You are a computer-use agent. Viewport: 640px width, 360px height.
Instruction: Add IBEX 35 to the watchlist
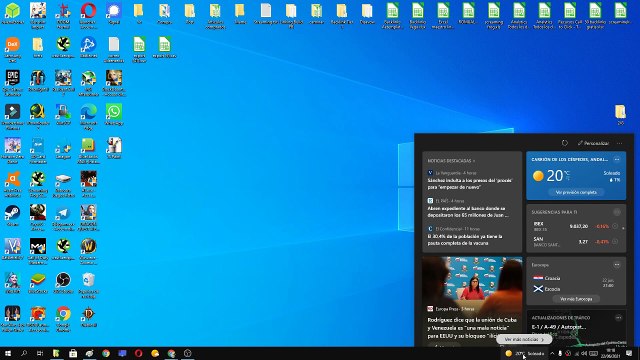tap(615, 226)
